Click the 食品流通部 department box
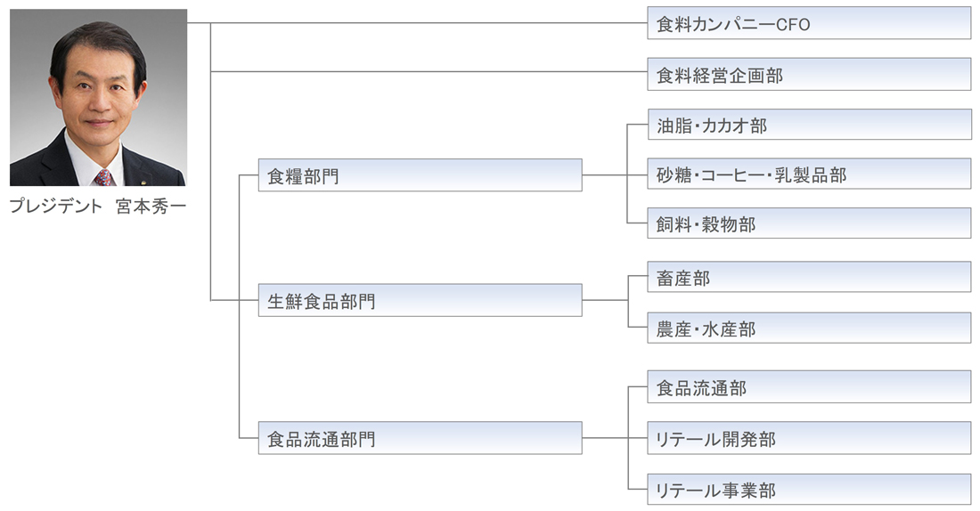Screen dimensions: 980x511 point(809,387)
